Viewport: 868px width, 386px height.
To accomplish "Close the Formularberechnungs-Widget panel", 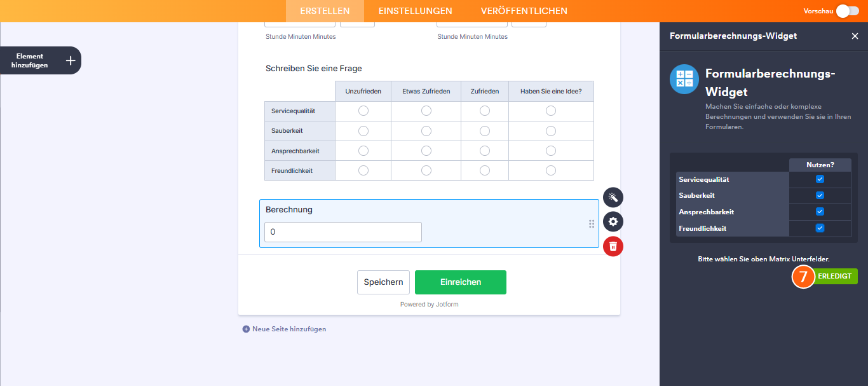I will [x=855, y=36].
